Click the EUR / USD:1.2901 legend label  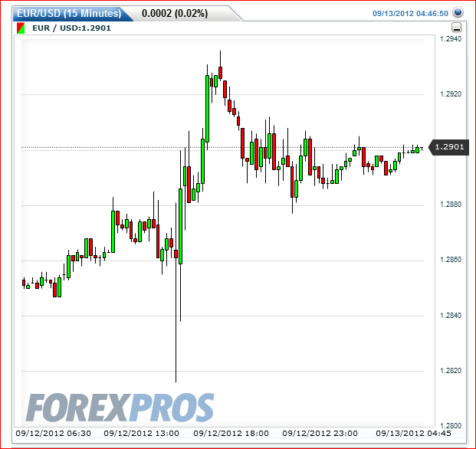coord(71,28)
